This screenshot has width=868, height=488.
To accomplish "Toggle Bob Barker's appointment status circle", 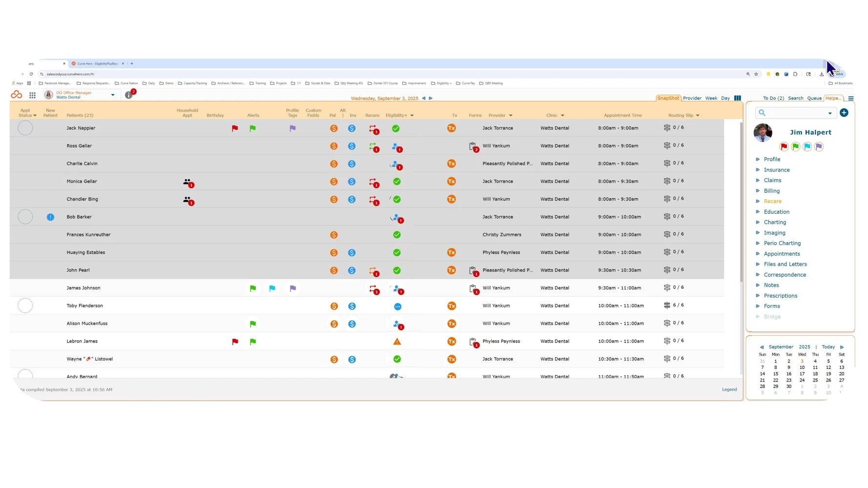I will point(25,217).
